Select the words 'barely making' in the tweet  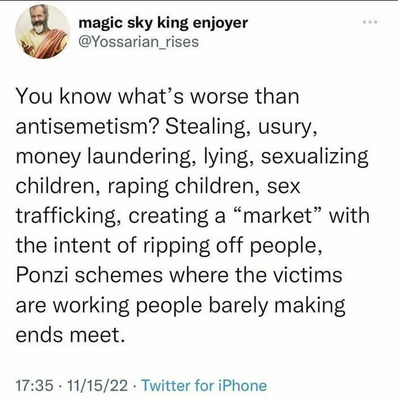277,306
